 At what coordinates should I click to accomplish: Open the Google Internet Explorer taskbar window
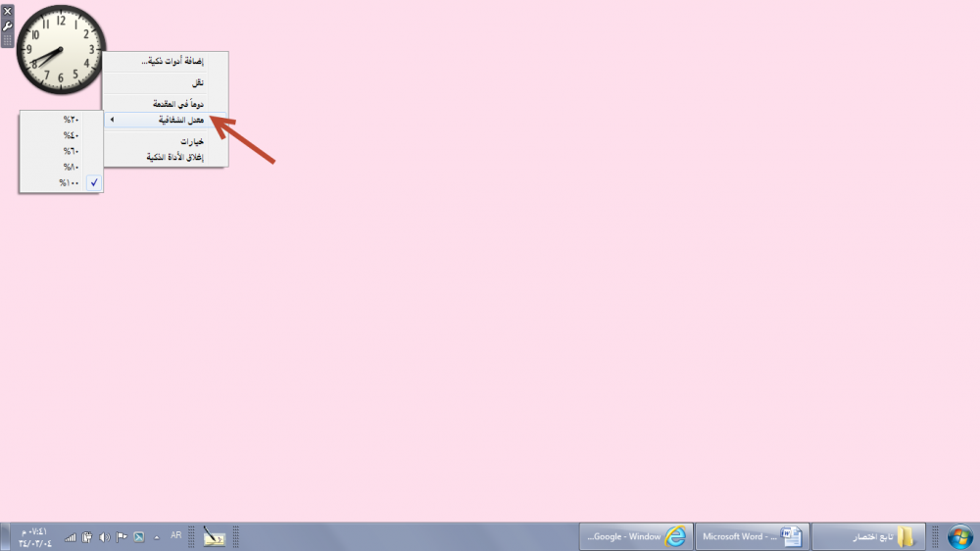(636, 536)
